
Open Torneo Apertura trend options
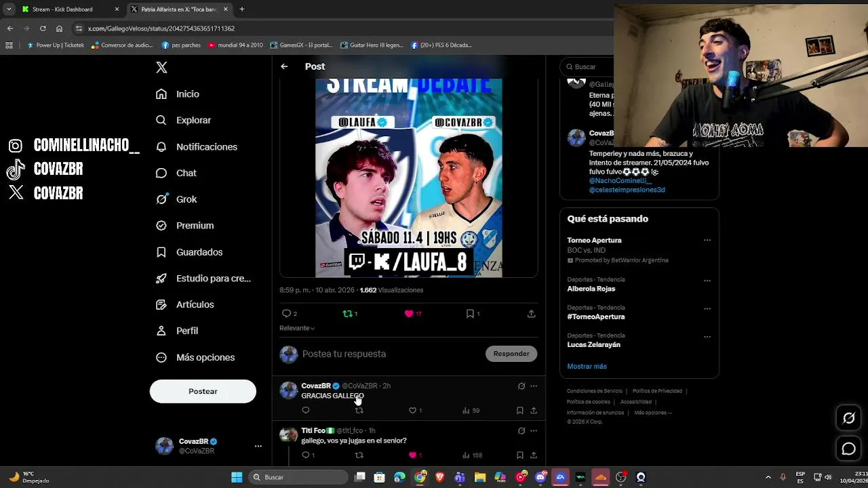[x=707, y=240]
